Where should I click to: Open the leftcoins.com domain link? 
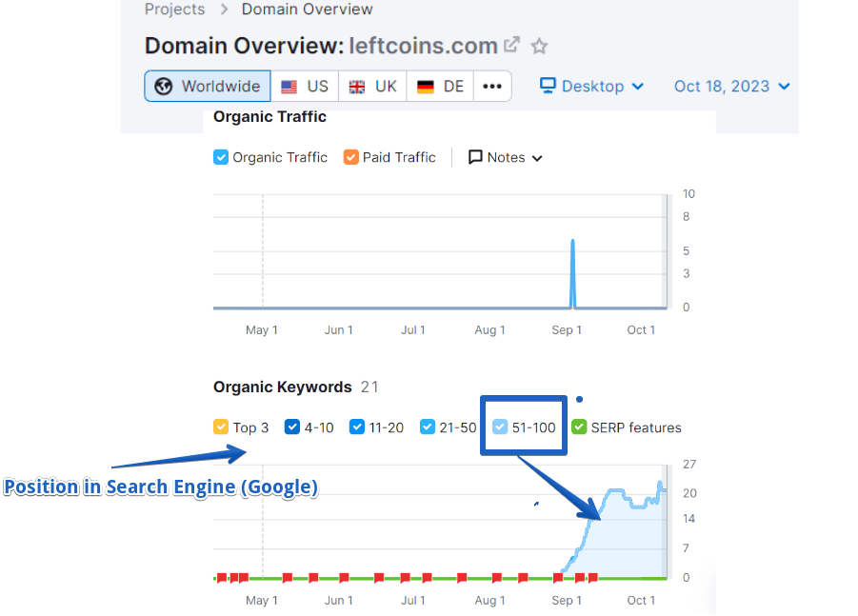(x=423, y=46)
